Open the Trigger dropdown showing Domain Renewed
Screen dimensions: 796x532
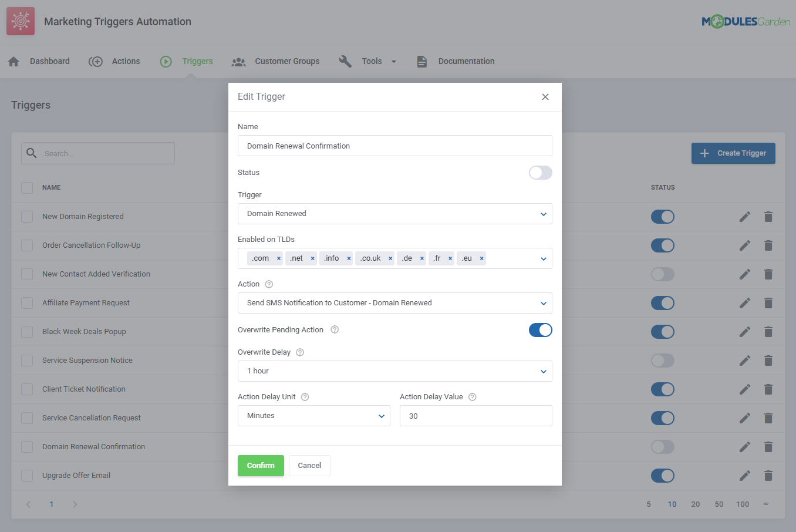[x=394, y=214]
